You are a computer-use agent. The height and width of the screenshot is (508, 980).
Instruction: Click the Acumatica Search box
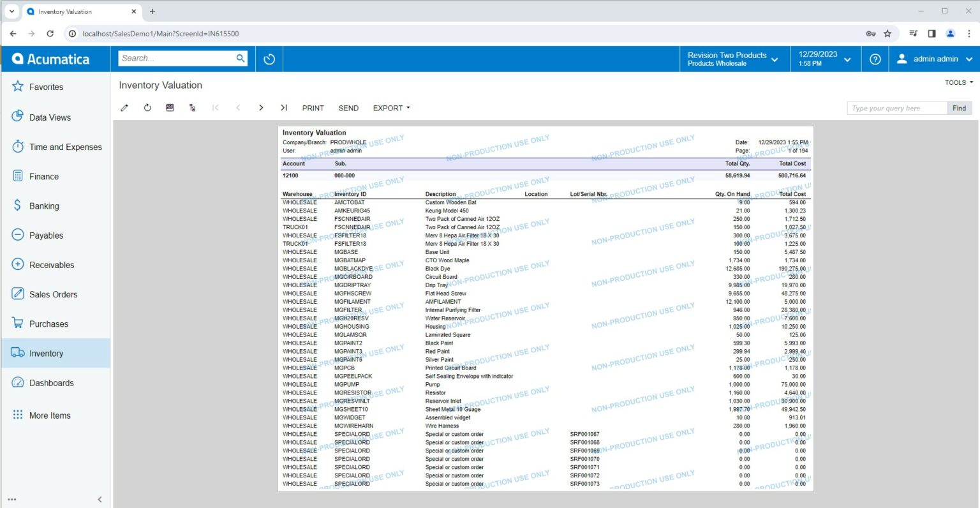177,58
